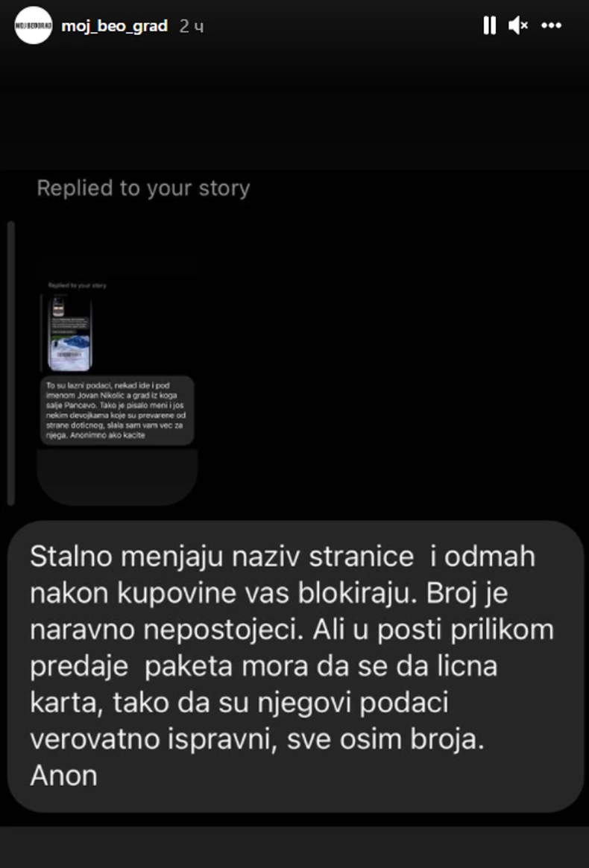Pause the story playback
The height and width of the screenshot is (868, 589).
click(489, 25)
